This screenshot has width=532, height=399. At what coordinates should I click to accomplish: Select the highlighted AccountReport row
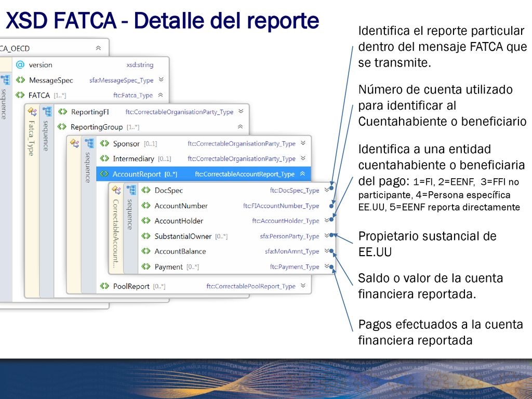point(204,174)
